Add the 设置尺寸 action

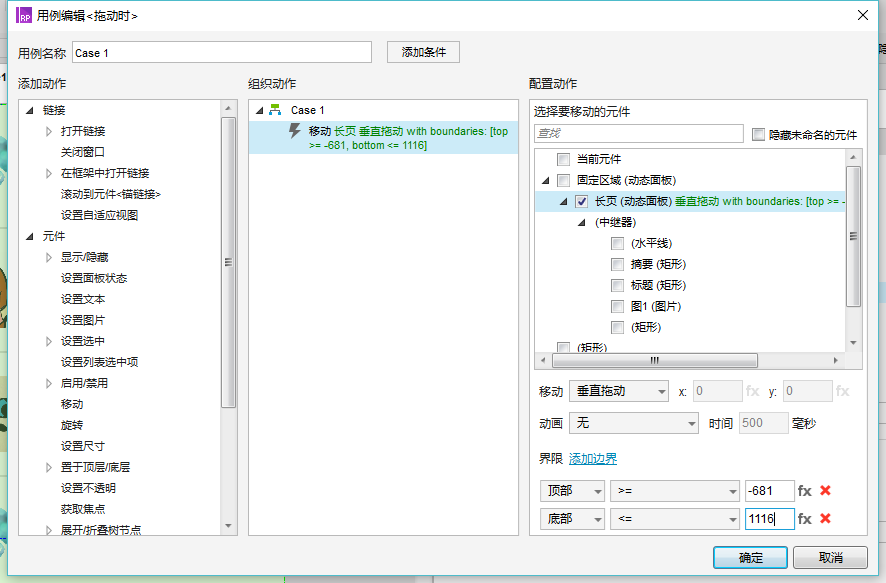pyautogui.click(x=82, y=446)
